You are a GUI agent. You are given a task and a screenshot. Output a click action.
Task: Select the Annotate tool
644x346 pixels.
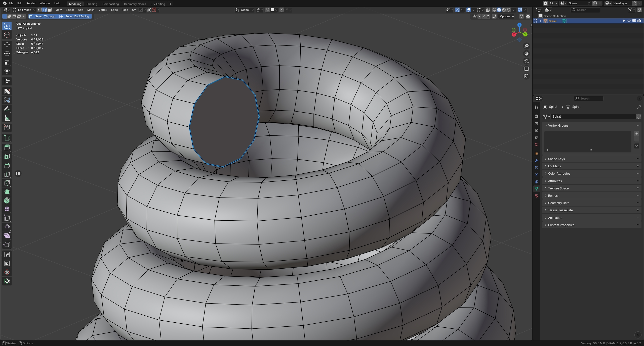(x=7, y=109)
